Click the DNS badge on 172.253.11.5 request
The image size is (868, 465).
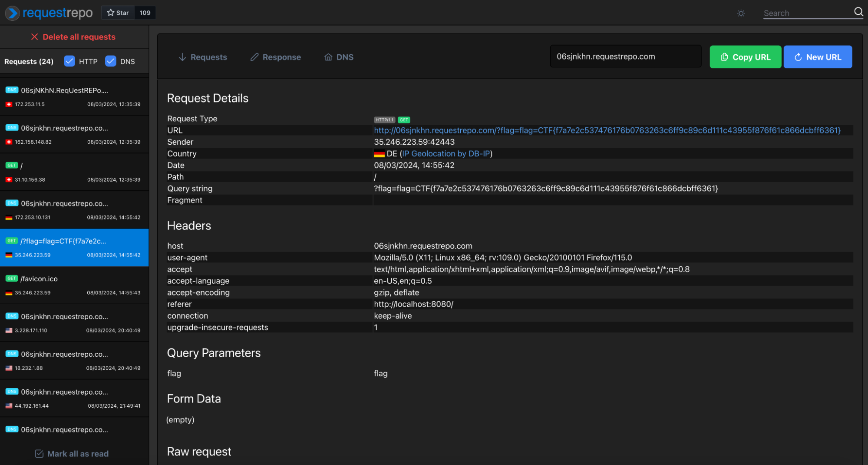12,90
